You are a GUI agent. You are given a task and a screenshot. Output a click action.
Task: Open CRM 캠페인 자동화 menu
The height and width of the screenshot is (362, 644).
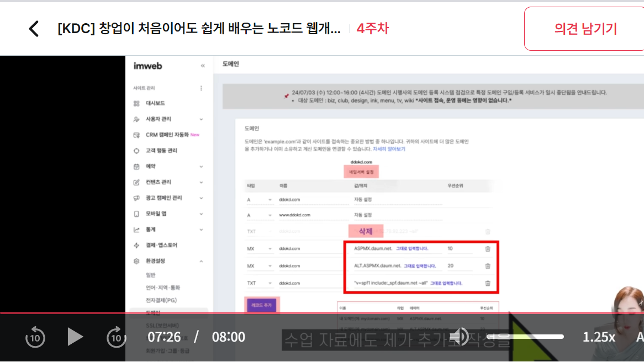click(x=167, y=135)
